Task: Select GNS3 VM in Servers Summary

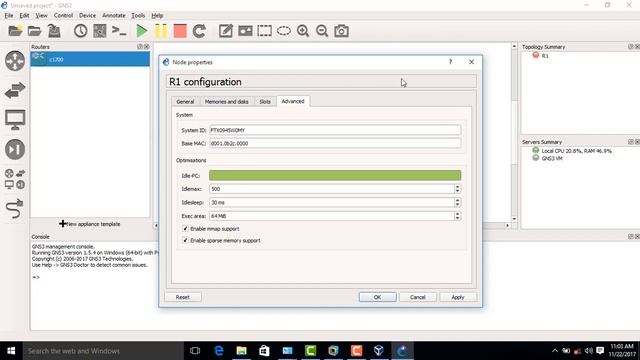Action: pyautogui.click(x=547, y=158)
